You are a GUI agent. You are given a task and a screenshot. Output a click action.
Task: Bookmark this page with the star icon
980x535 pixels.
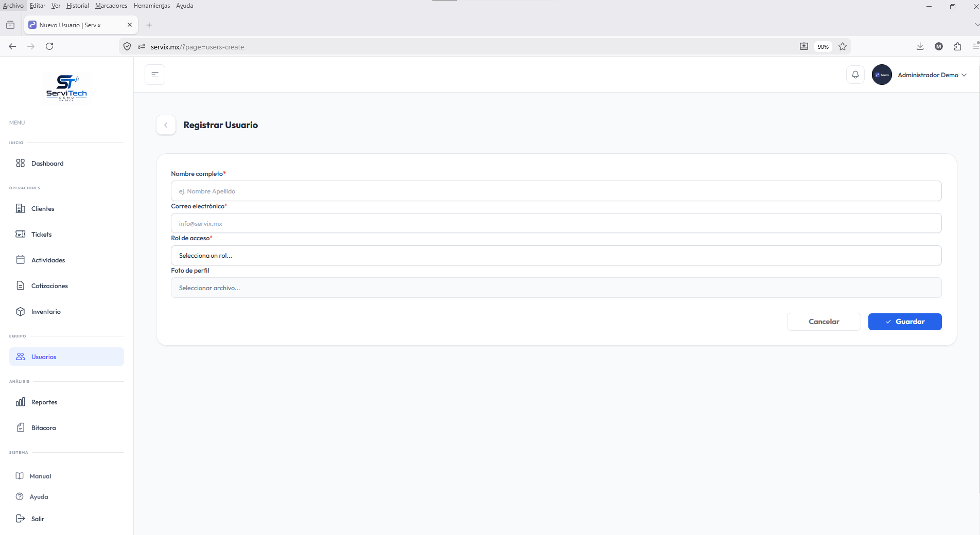click(843, 46)
